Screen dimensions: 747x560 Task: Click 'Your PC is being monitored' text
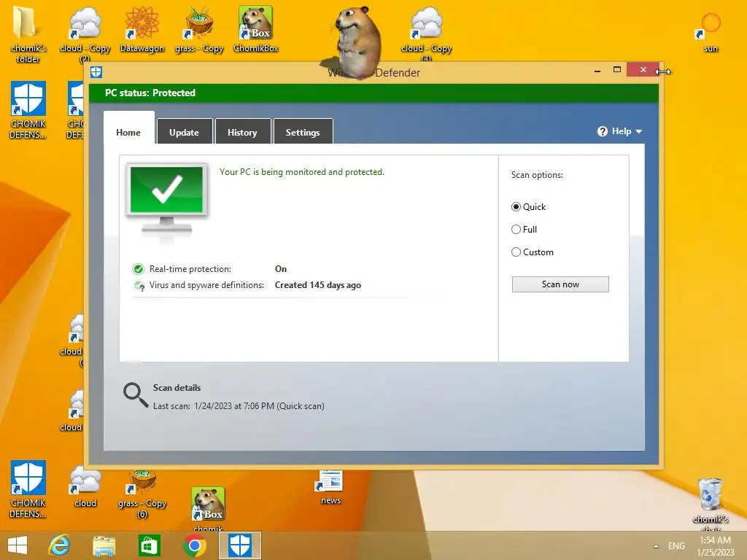pos(301,172)
